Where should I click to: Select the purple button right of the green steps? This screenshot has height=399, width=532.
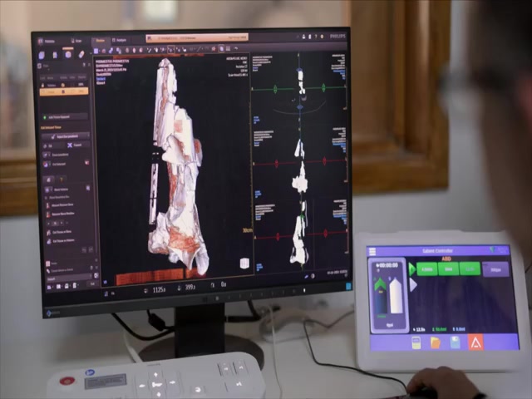point(495,269)
